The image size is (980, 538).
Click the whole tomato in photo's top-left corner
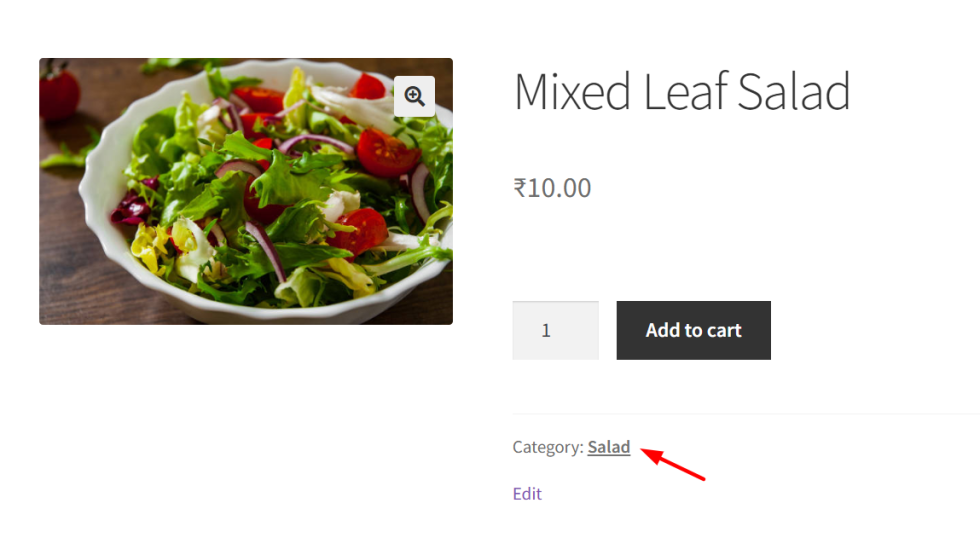point(58,90)
